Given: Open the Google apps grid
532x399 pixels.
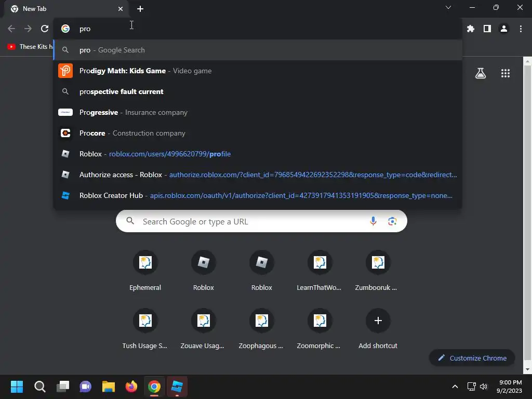Looking at the screenshot, I should 506,73.
